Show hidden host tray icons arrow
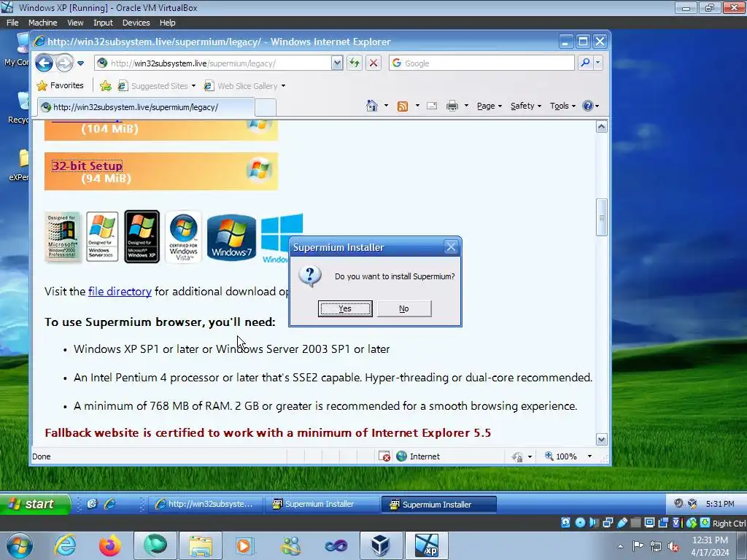 coord(620,546)
